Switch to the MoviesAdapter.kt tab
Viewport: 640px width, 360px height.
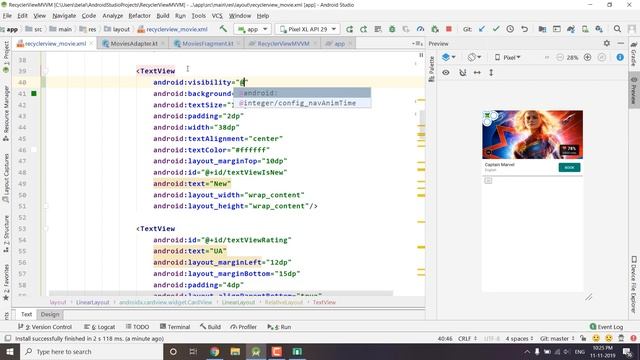[133, 43]
